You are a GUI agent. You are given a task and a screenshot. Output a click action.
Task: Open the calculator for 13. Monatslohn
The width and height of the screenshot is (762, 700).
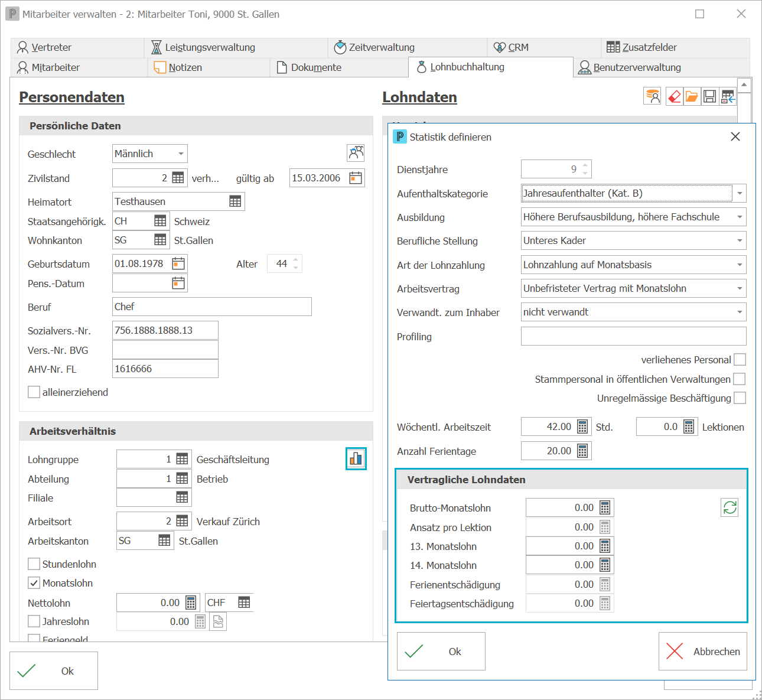click(605, 546)
